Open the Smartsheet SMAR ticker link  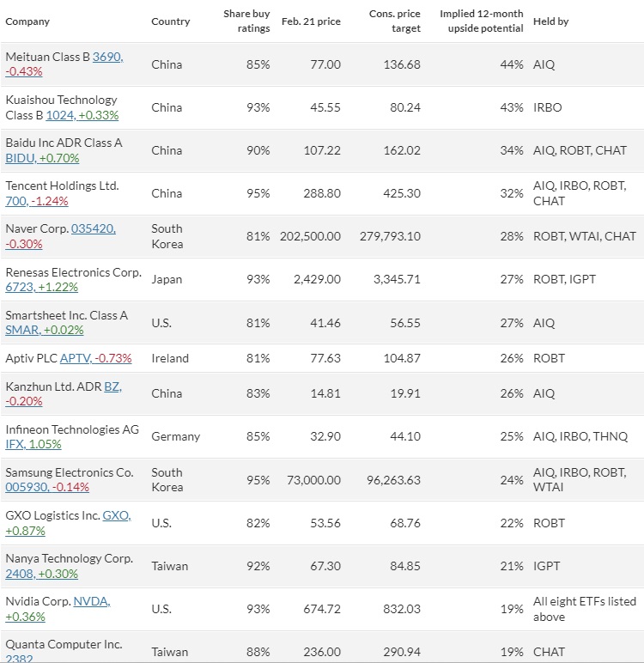(x=45, y=330)
